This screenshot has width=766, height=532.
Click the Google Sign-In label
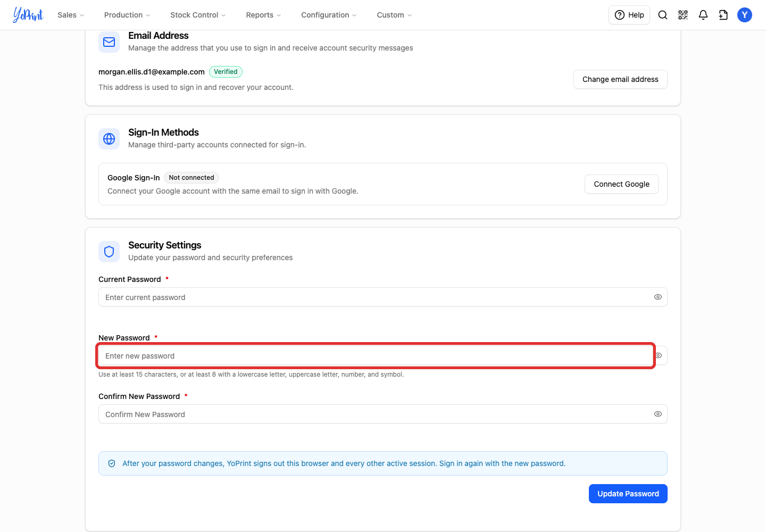pos(134,178)
